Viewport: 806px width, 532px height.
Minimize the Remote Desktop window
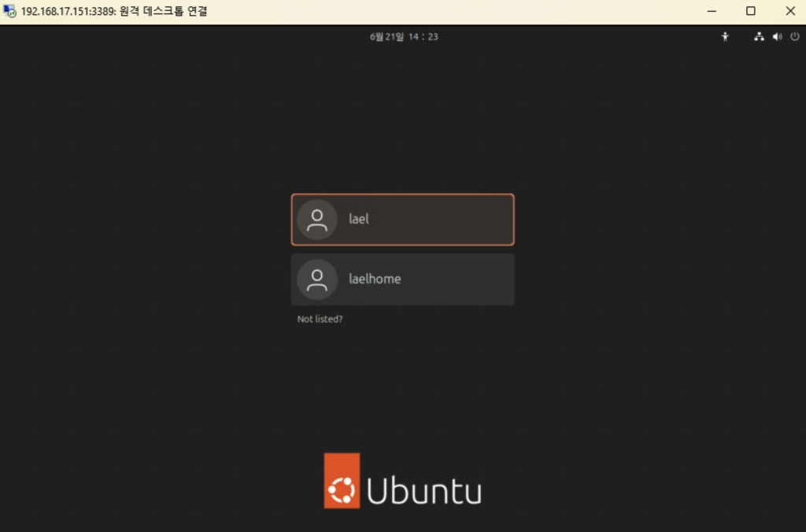[712, 11]
